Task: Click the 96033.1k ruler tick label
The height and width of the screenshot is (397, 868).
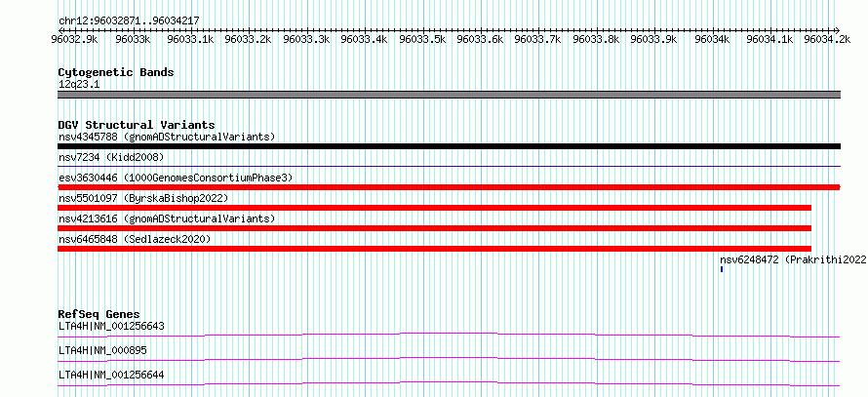Action: pyautogui.click(x=190, y=39)
